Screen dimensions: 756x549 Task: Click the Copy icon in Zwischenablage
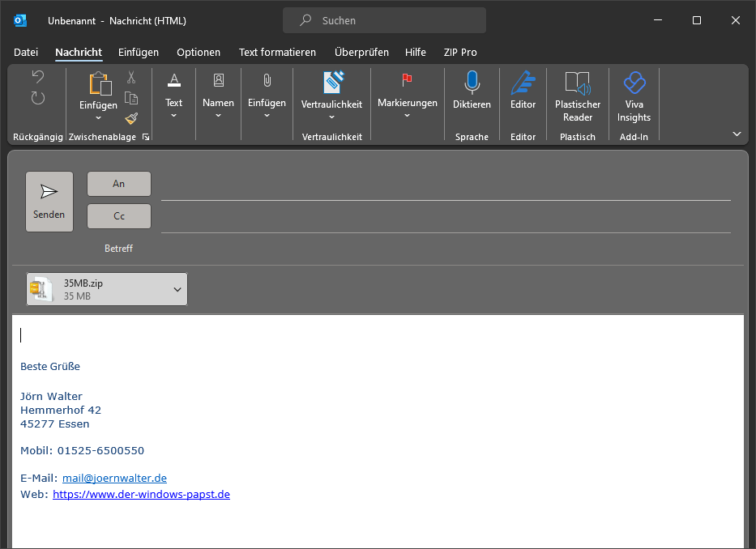[x=131, y=98]
